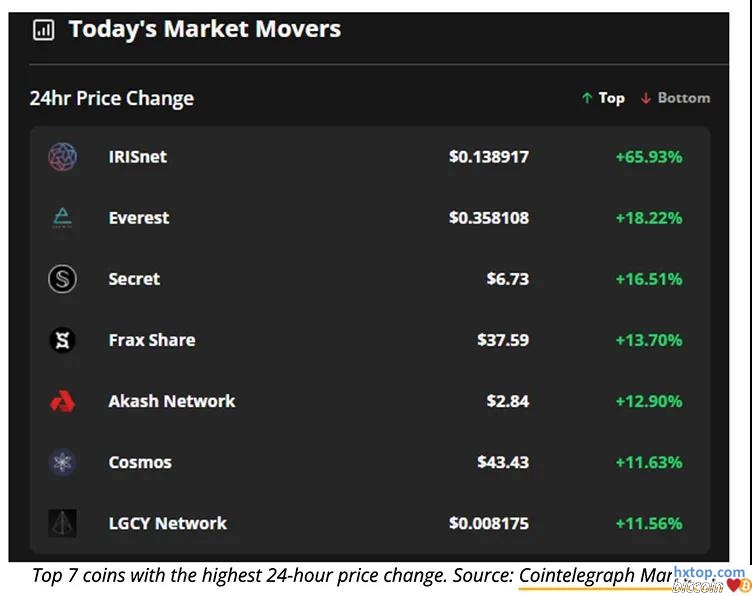Switch to Top price movers
The width and height of the screenshot is (752, 596).
coord(603,98)
